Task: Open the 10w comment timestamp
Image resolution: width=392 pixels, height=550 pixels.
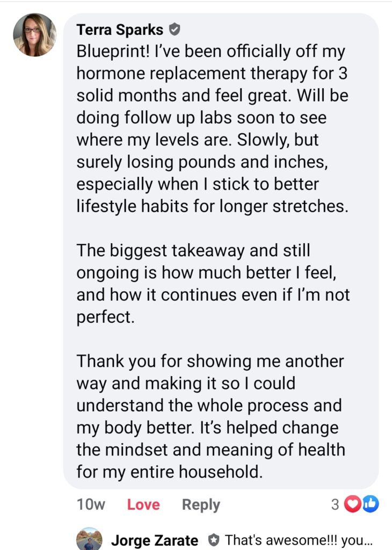Action: click(91, 504)
